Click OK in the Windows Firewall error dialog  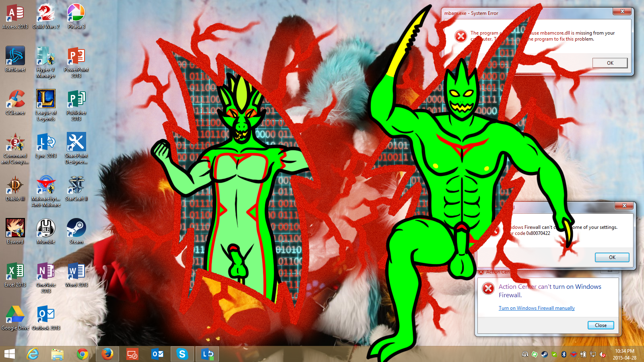pos(612,257)
